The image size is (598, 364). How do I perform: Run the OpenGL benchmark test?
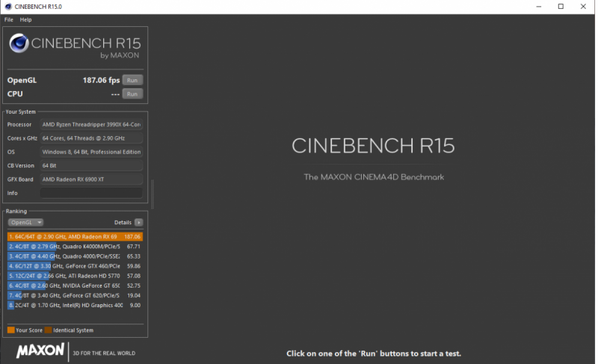point(132,80)
